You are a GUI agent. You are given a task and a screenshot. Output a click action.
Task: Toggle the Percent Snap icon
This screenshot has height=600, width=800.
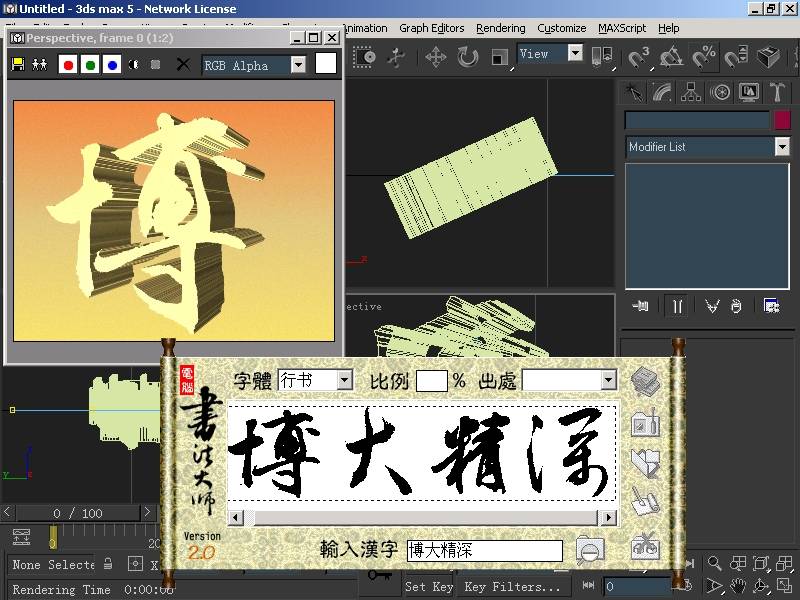(x=704, y=57)
